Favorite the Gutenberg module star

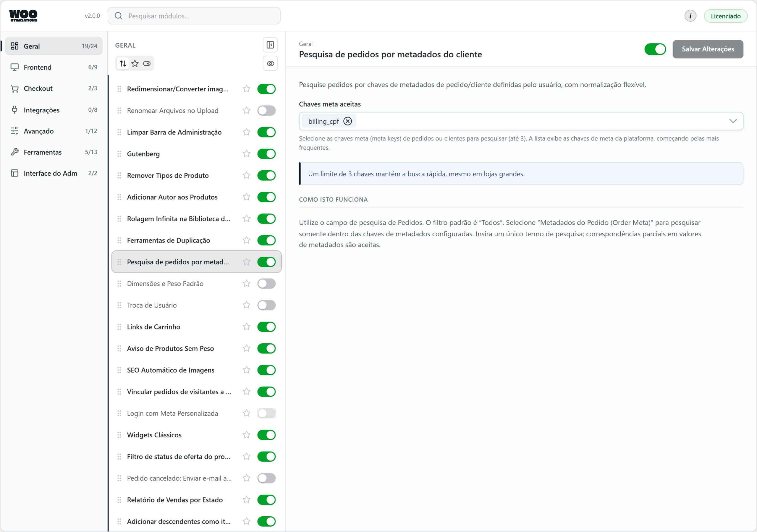click(246, 154)
